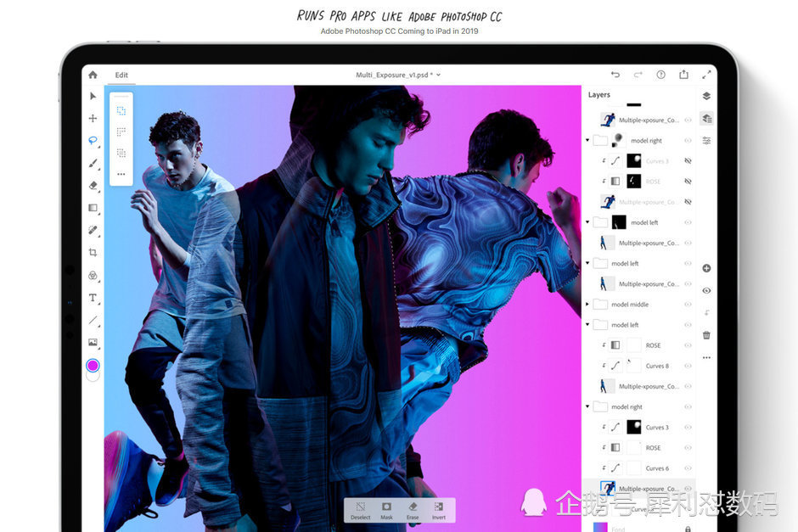The width and height of the screenshot is (798, 532).
Task: Tap the Deselect button
Action: tap(360, 511)
